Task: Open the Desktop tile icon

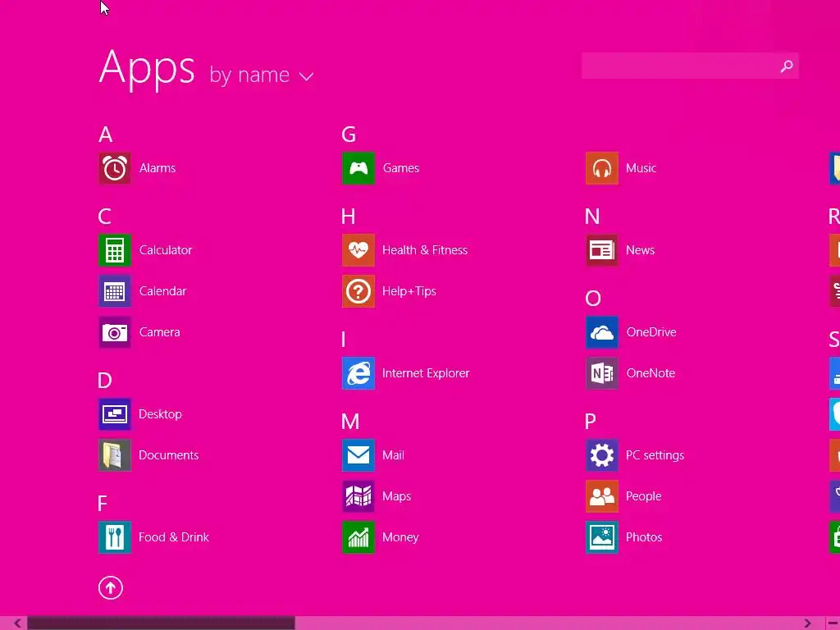Action: [114, 414]
